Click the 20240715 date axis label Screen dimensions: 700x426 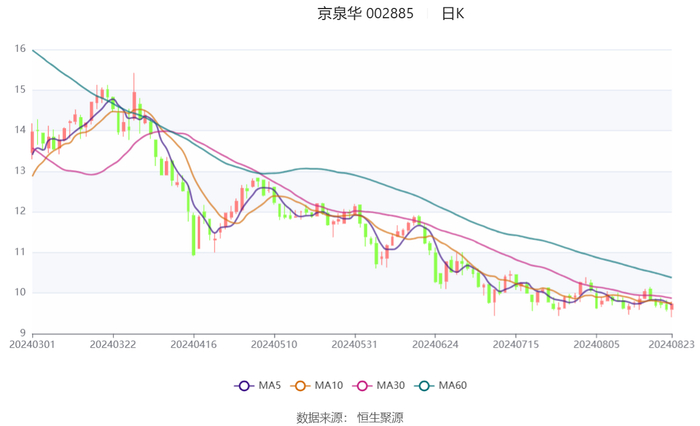click(516, 344)
